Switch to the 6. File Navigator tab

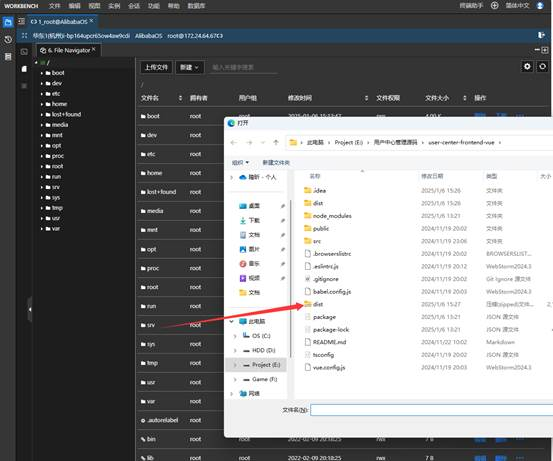(68, 50)
